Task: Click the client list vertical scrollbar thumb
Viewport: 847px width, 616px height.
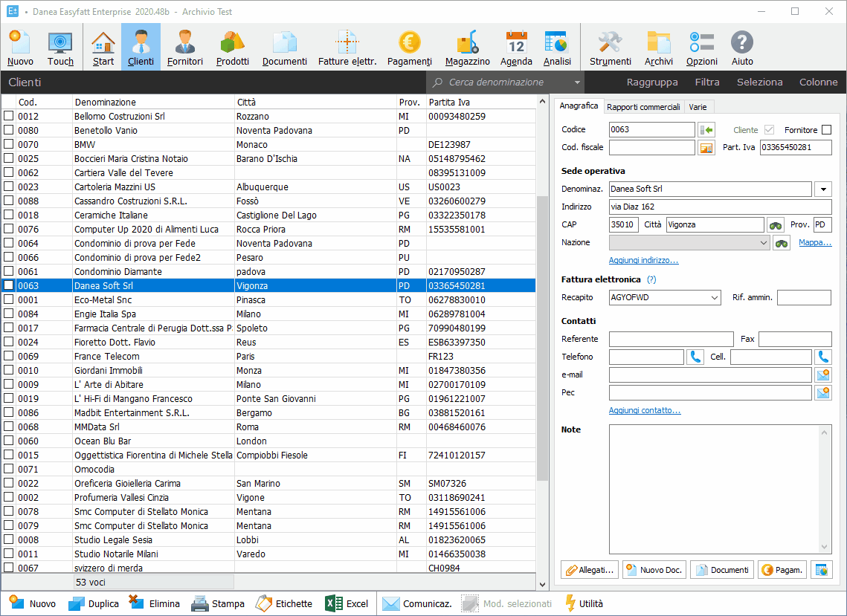Action: click(542, 337)
